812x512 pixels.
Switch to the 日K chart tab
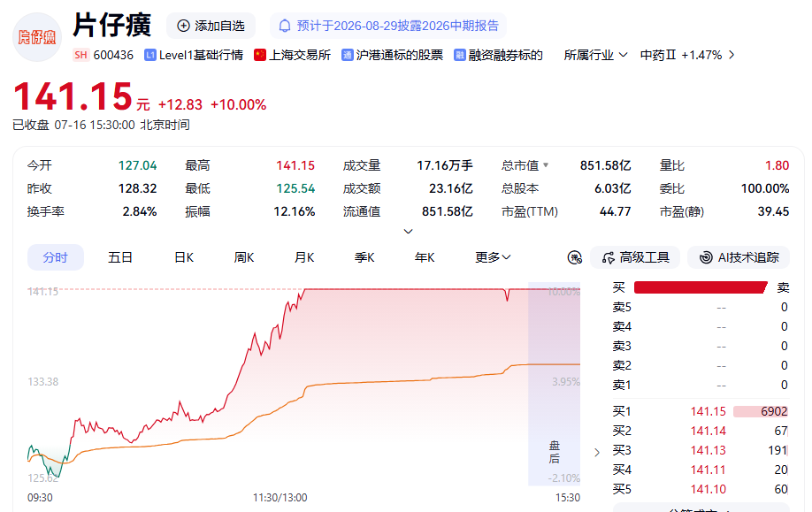[x=184, y=257]
